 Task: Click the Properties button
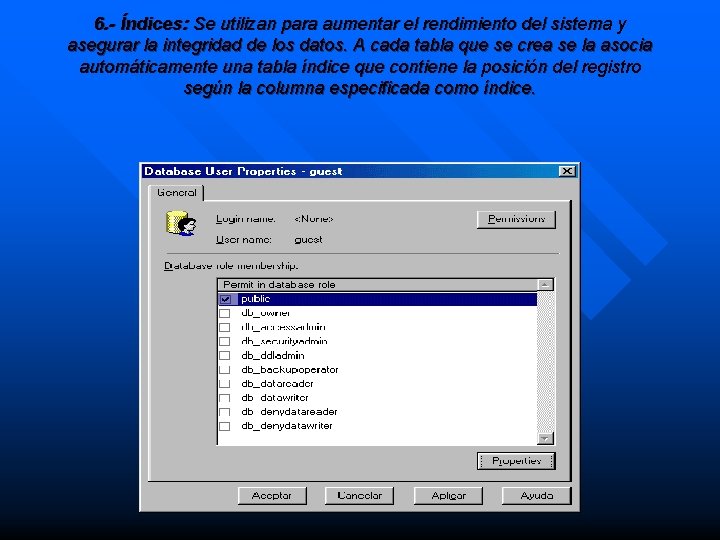point(516,461)
